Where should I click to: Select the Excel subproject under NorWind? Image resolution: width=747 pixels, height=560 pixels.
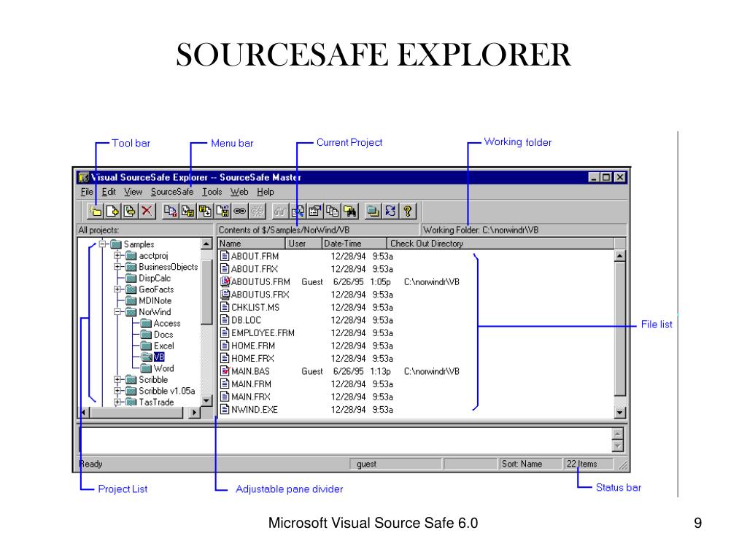(x=164, y=346)
